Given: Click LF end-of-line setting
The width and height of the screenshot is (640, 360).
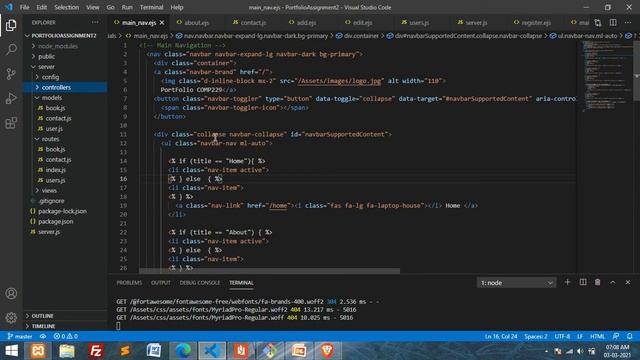Looking at the screenshot, I should point(580,336).
